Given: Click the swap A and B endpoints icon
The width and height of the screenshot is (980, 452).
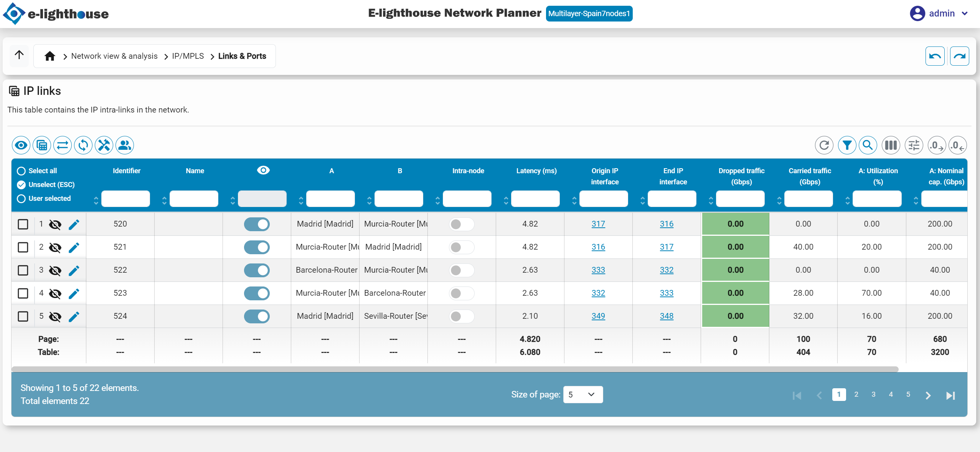Looking at the screenshot, I should pyautogui.click(x=63, y=145).
